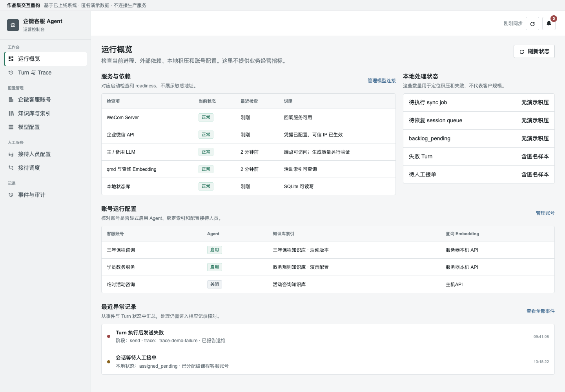Click SQLite 可读写 description text

coord(299,187)
